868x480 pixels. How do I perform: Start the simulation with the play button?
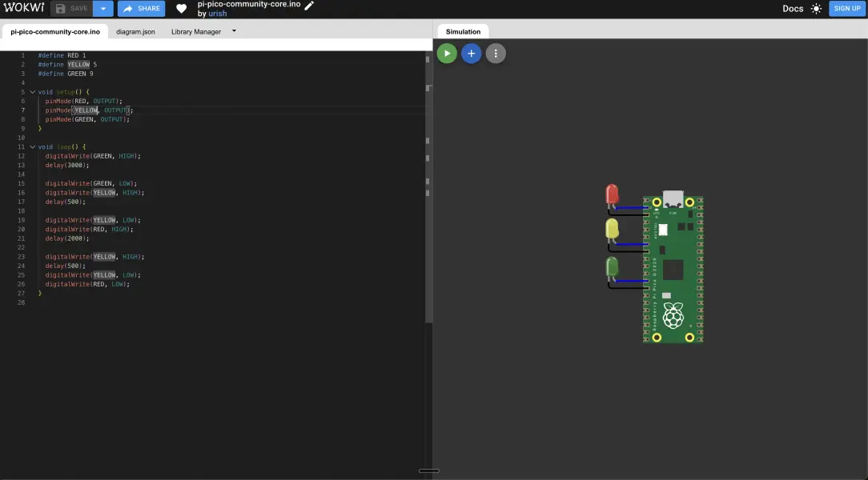pyautogui.click(x=447, y=53)
